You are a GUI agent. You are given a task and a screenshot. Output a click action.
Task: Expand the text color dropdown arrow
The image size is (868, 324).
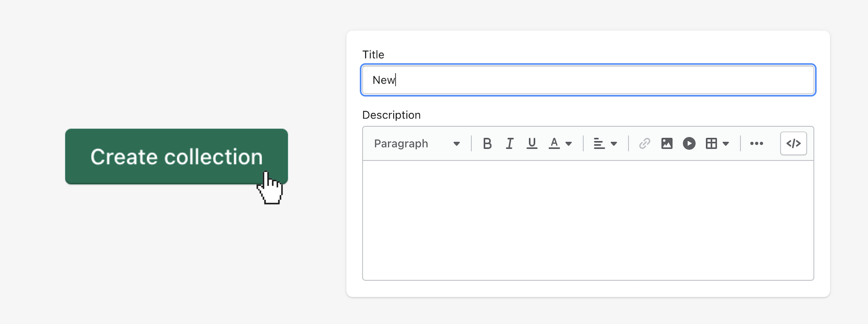click(x=569, y=144)
